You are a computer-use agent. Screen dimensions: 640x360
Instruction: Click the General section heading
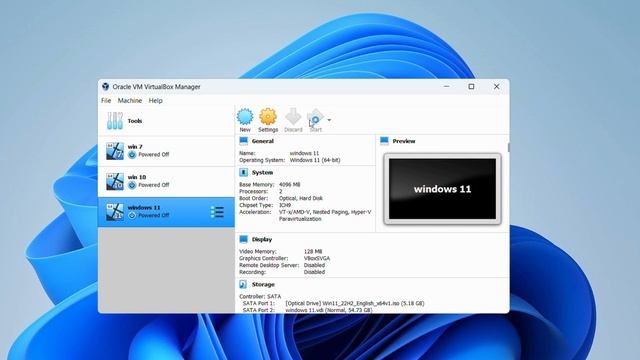262,141
